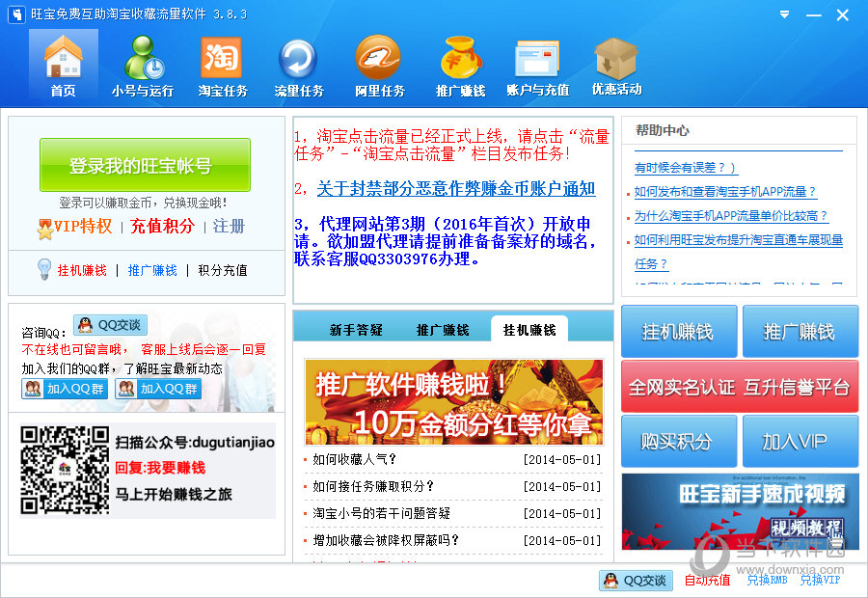Screen dimensions: 868x598
Task: Click 兑换VIP link in bottom bar
Action: pos(821,581)
